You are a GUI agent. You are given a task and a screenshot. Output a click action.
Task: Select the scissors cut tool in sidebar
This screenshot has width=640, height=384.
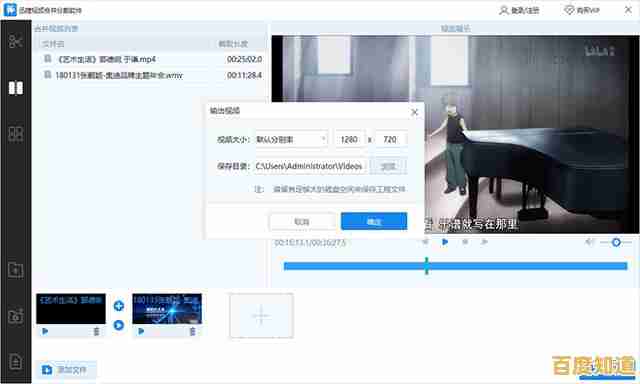[16, 41]
